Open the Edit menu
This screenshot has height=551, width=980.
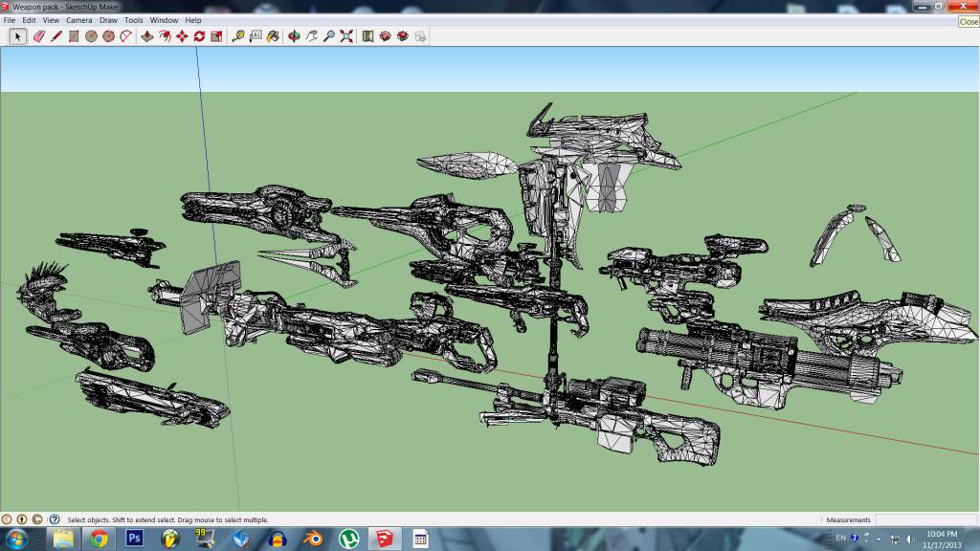coord(30,21)
